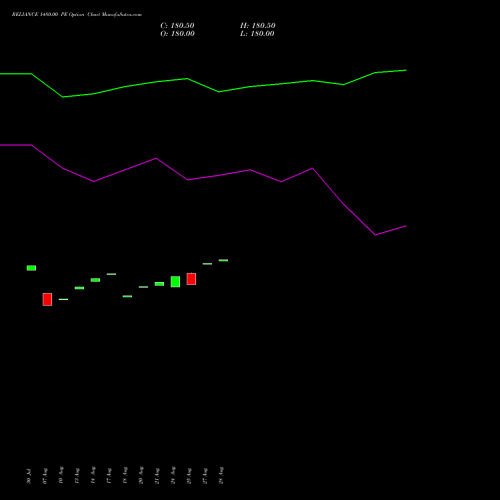Click the chart title mentioning RELIANCE PE Option
This screenshot has width=500, height=500.
pos(77,15)
